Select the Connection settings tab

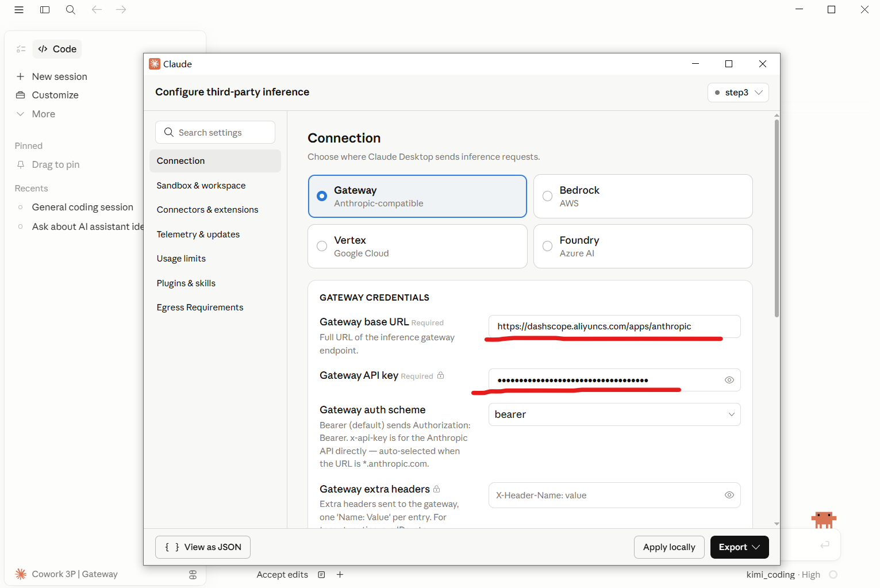pos(215,161)
